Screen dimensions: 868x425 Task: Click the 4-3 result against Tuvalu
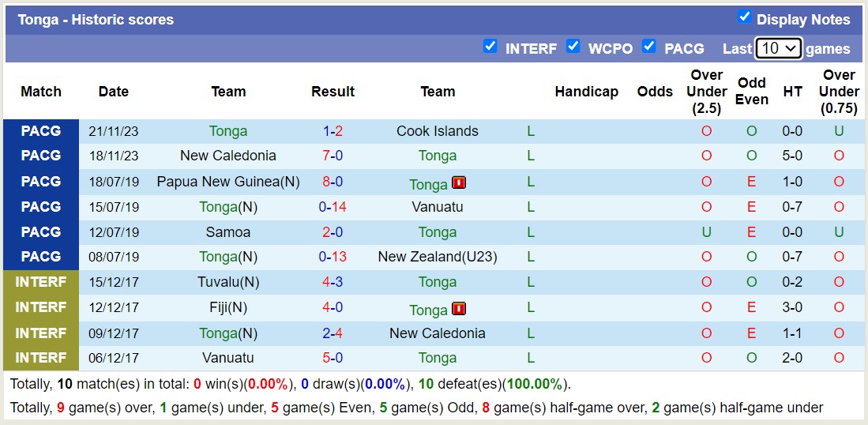tap(333, 282)
